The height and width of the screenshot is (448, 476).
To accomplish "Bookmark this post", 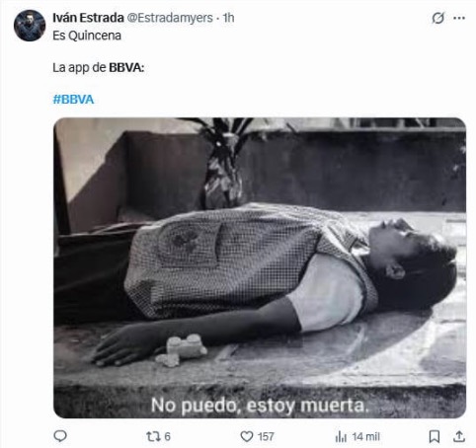I will click(435, 436).
